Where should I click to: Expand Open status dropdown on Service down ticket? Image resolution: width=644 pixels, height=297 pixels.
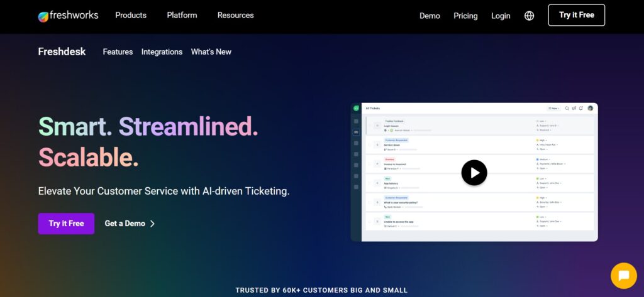[x=542, y=149]
